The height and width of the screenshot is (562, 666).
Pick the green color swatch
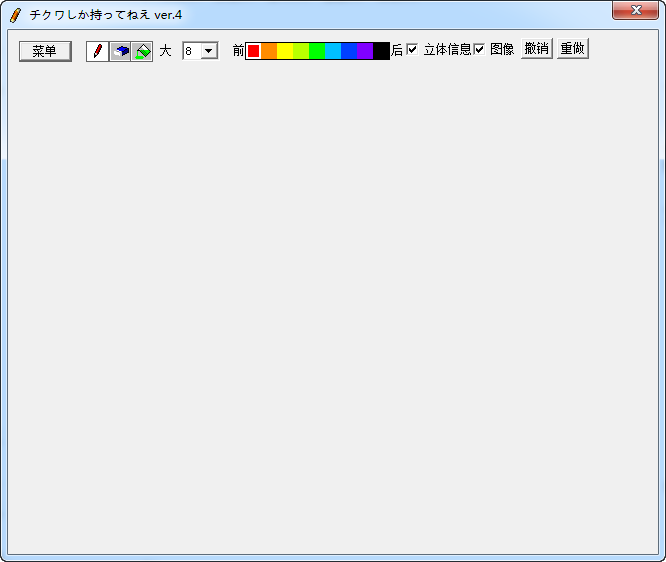pos(317,51)
